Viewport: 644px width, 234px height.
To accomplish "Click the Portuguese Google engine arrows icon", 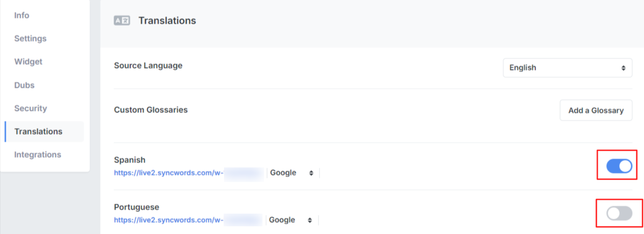I will 309,221.
